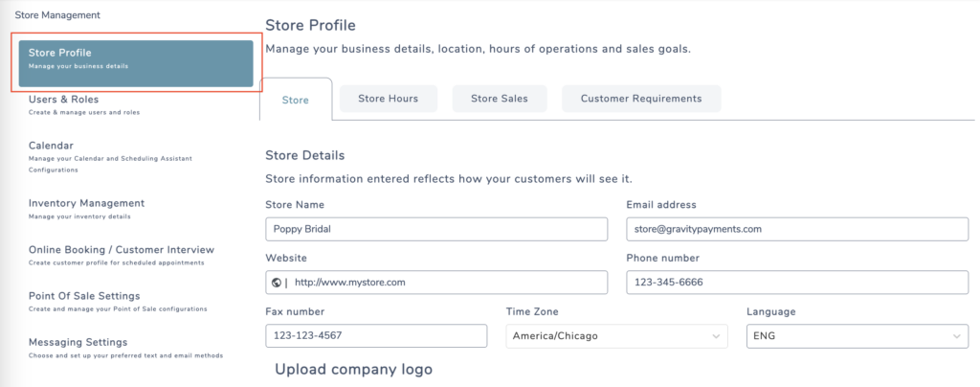980x387 pixels.
Task: Switch to the Store Hours tab
Action: click(389, 99)
